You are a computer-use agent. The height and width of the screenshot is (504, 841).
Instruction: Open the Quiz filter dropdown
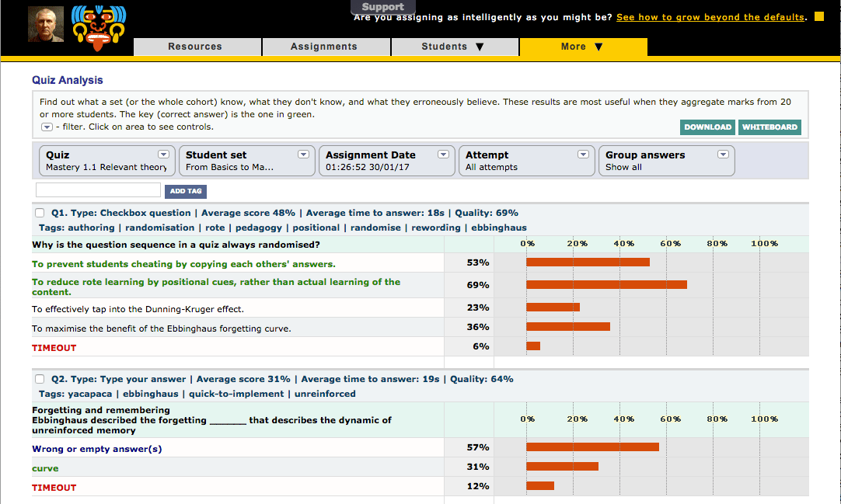point(163,155)
